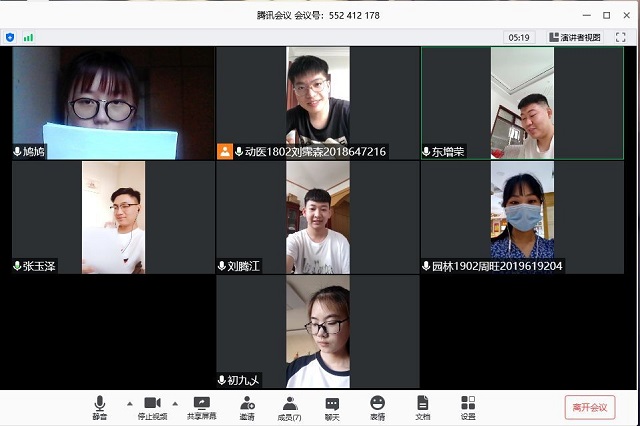Select 动医1802刘霈森 video tile

tap(318, 103)
